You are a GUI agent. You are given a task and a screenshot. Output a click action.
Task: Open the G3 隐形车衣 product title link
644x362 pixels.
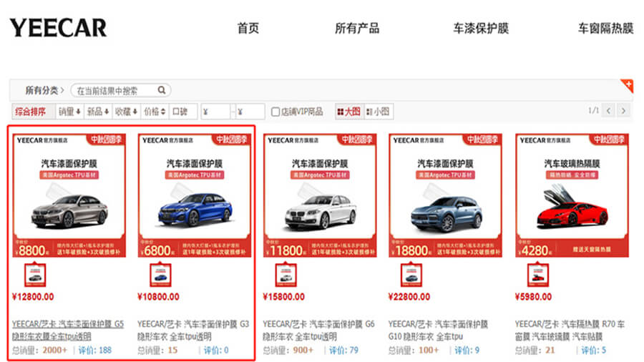193,330
